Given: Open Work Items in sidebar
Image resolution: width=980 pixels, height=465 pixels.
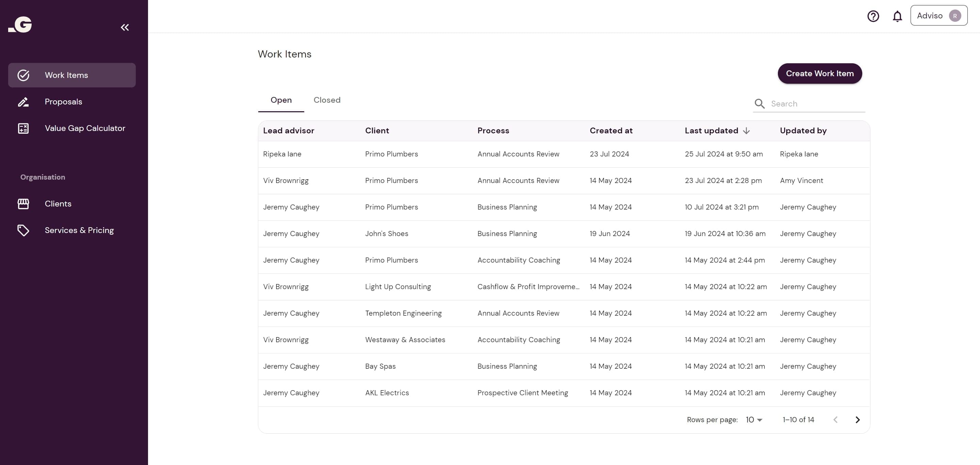Looking at the screenshot, I should pos(72,75).
